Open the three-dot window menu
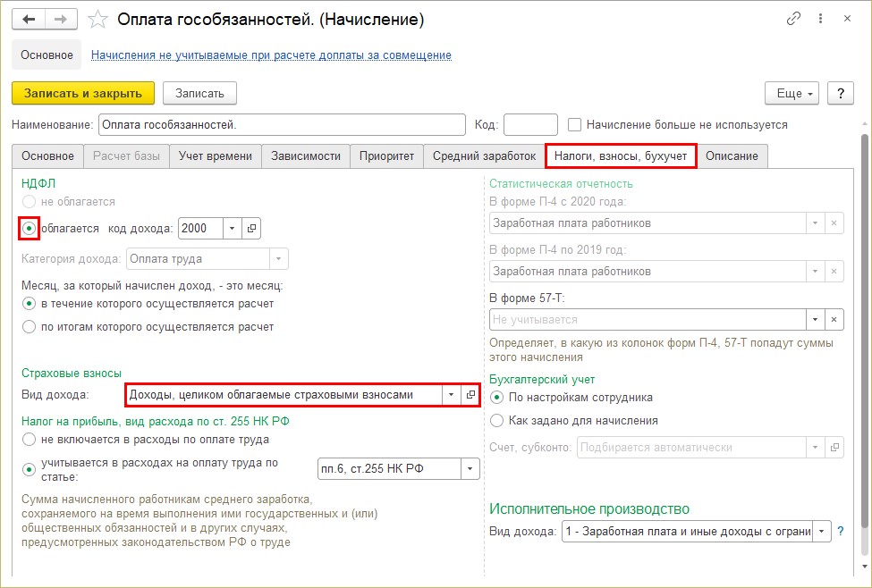Screen dimensions: 872x588 pyautogui.click(x=820, y=19)
